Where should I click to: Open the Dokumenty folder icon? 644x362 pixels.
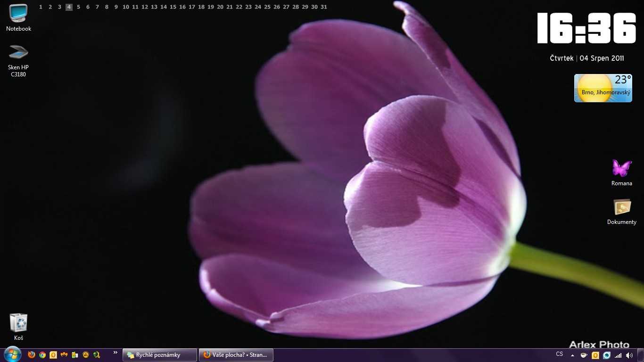[621, 207]
